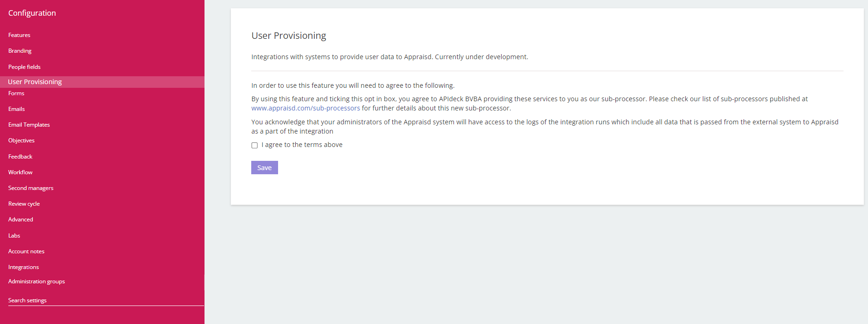
Task: Open Workflow settings
Action: (x=20, y=172)
